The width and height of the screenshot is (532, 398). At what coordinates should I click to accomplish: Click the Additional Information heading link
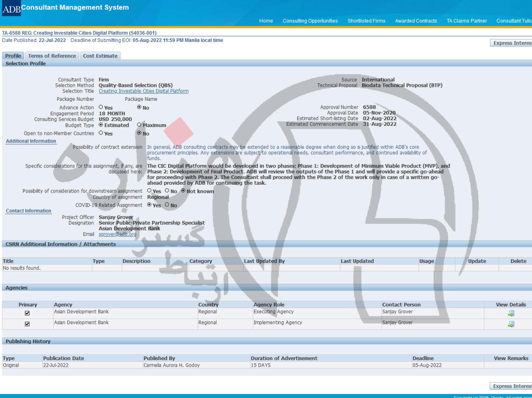point(31,141)
